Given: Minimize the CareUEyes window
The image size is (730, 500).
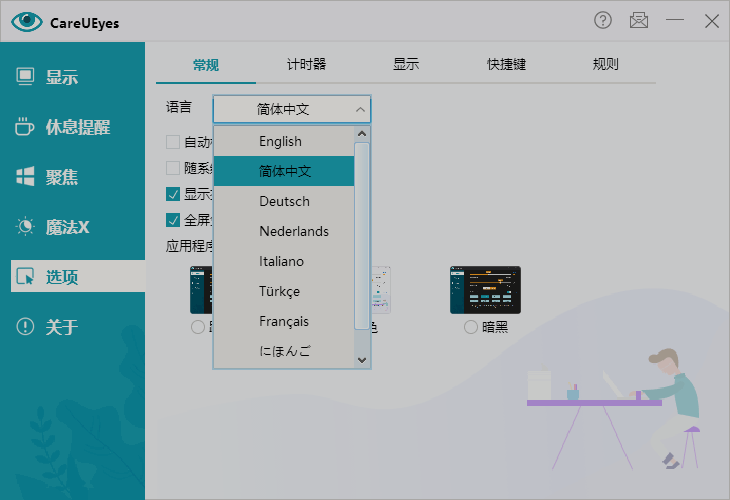Looking at the screenshot, I should pyautogui.click(x=675, y=20).
